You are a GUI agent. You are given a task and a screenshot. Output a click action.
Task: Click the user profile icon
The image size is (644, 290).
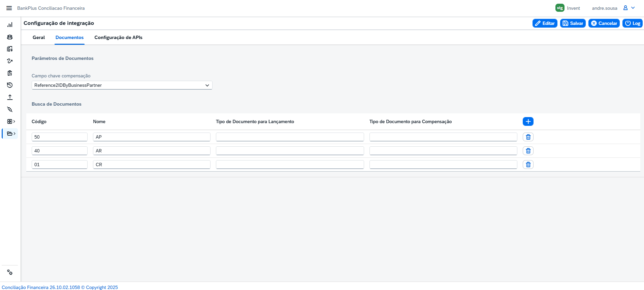(x=625, y=8)
